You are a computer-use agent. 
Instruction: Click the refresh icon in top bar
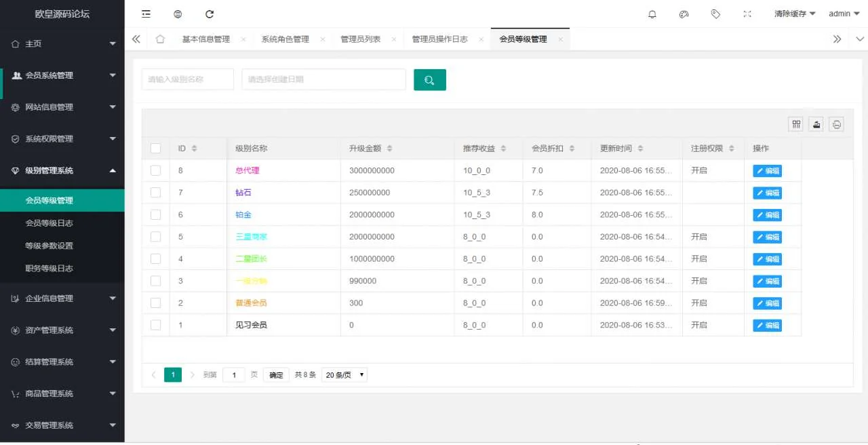pyautogui.click(x=210, y=14)
